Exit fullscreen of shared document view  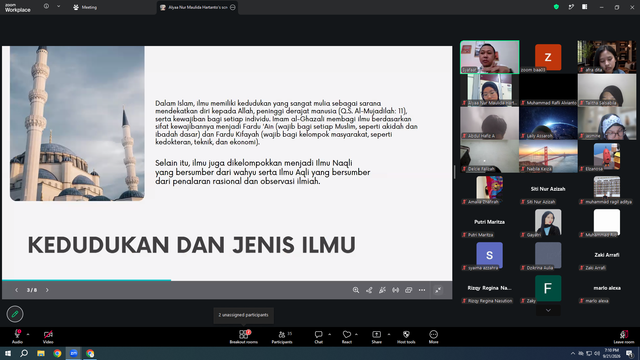tap(438, 290)
